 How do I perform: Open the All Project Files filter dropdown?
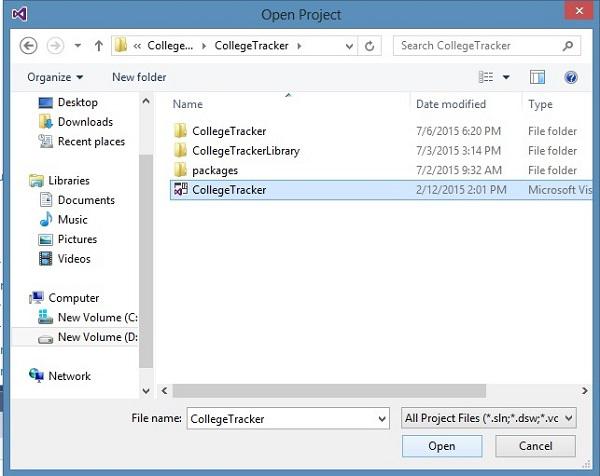[489, 418]
